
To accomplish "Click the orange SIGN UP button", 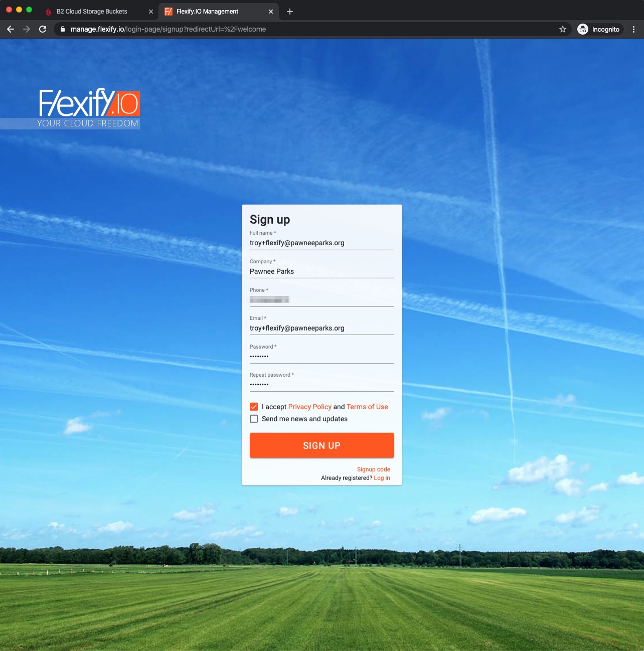I will click(x=322, y=445).
